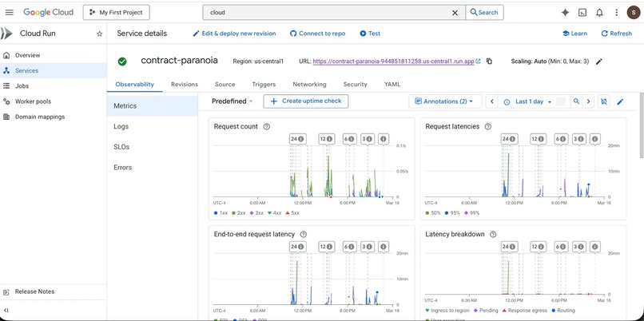Show help for Request count chart
The image size is (644, 321).
pyautogui.click(x=267, y=126)
